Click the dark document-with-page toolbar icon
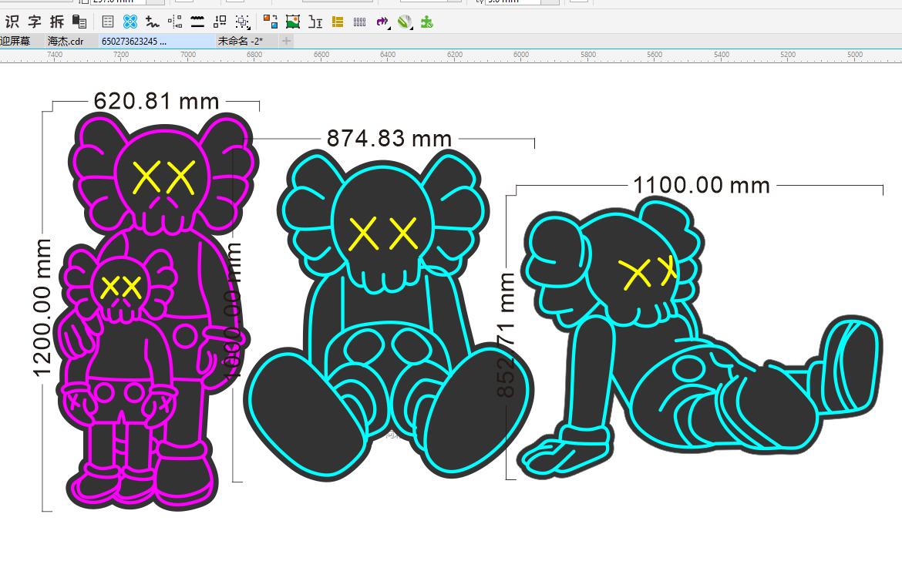Image resolution: width=902 pixels, height=588 pixels. [x=79, y=22]
